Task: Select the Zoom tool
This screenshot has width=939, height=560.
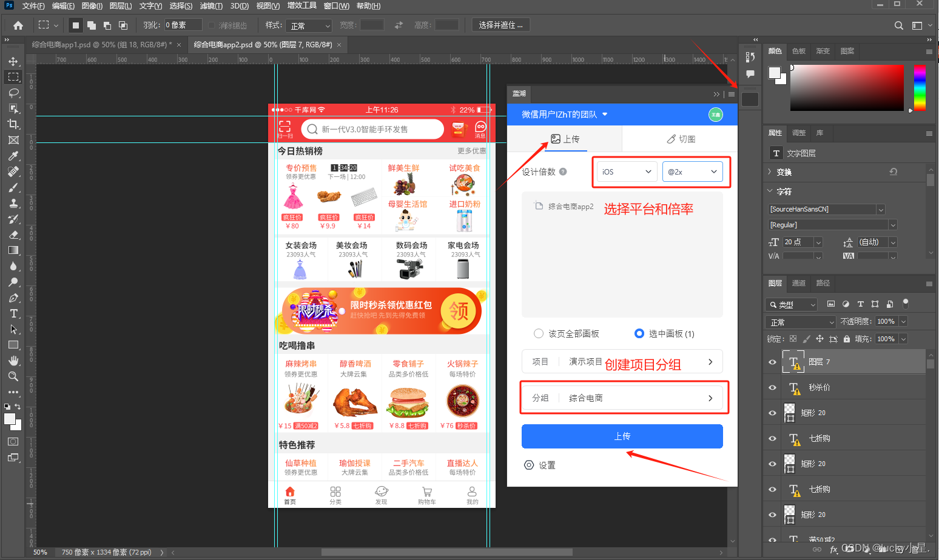Action: [x=13, y=376]
